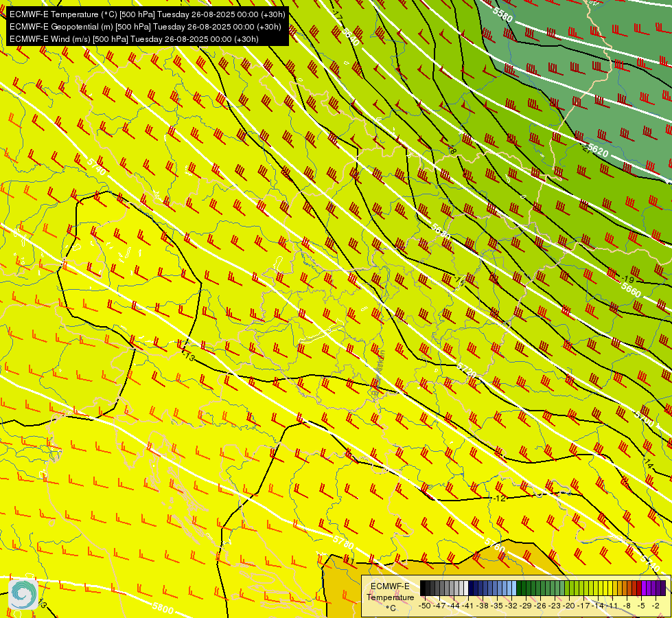Click the swirl logo icon in the corner

click(x=23, y=595)
